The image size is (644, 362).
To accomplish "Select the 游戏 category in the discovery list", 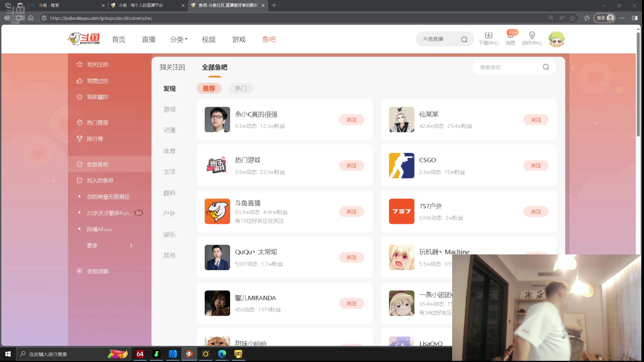I will point(169,110).
